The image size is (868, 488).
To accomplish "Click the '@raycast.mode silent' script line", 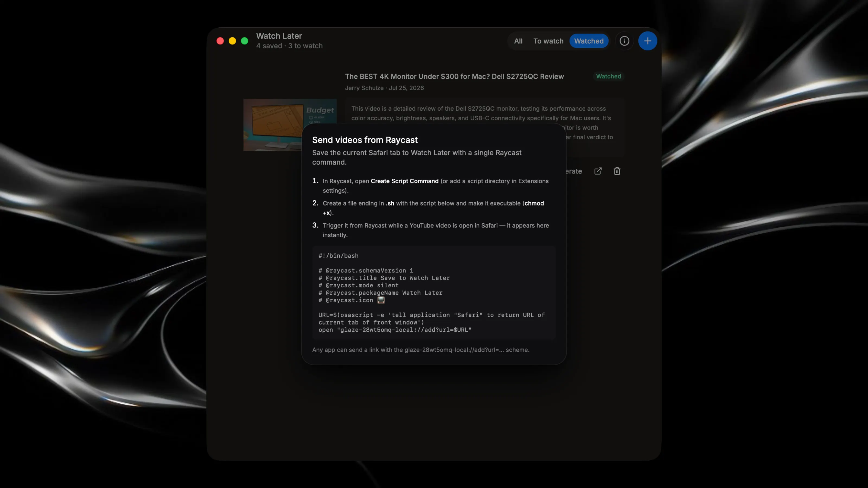I will point(359,285).
